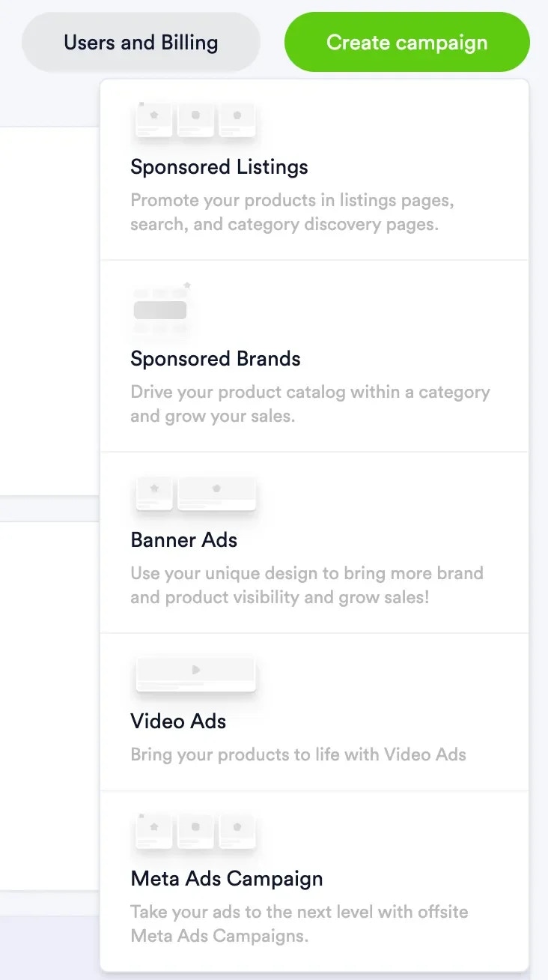Click the Video Ads play-button illustration
The height and width of the screenshot is (980, 548).
tap(195, 671)
